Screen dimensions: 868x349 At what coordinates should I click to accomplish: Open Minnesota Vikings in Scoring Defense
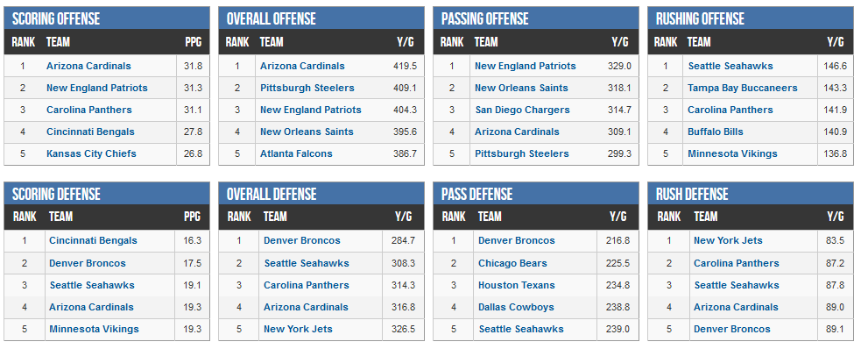94,329
